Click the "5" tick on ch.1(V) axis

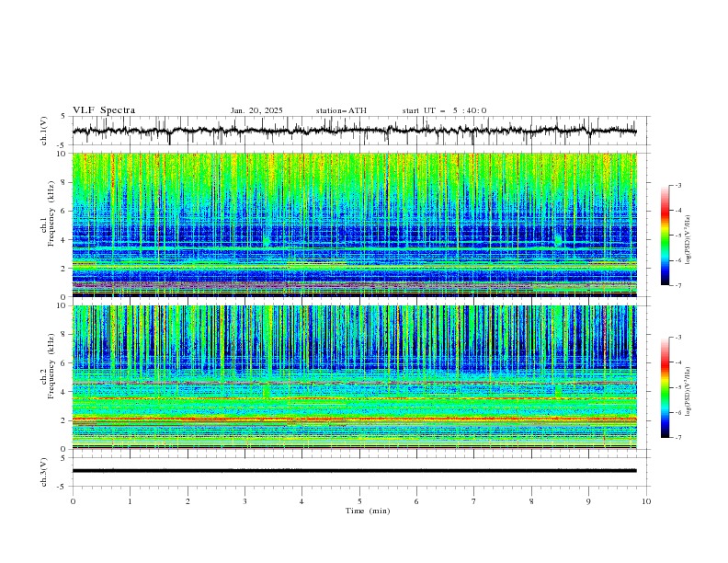[x=64, y=117]
